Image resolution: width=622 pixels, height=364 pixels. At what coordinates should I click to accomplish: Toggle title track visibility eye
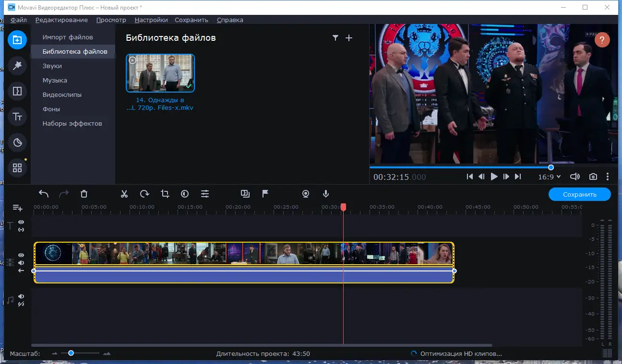pyautogui.click(x=21, y=222)
